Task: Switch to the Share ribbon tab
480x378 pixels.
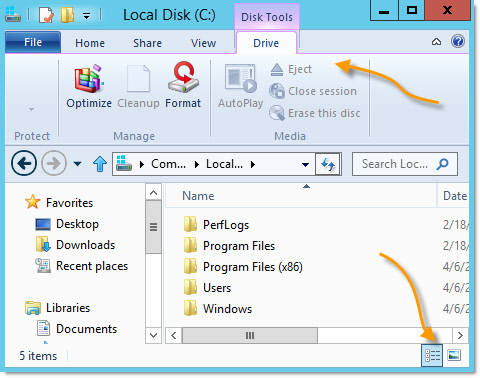Action: (147, 43)
